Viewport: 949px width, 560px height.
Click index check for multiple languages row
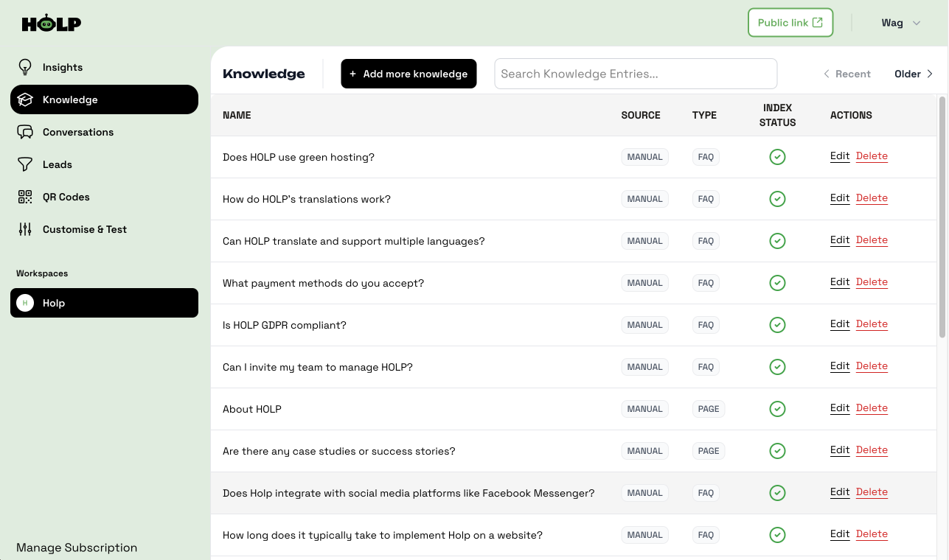777,241
